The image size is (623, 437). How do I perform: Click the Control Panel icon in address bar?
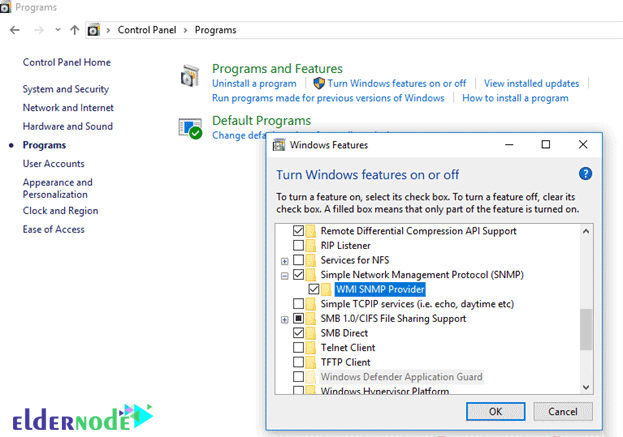coord(94,30)
